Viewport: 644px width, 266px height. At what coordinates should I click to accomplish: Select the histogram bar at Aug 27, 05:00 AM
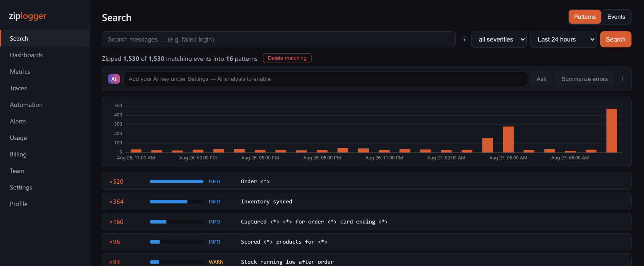point(508,139)
